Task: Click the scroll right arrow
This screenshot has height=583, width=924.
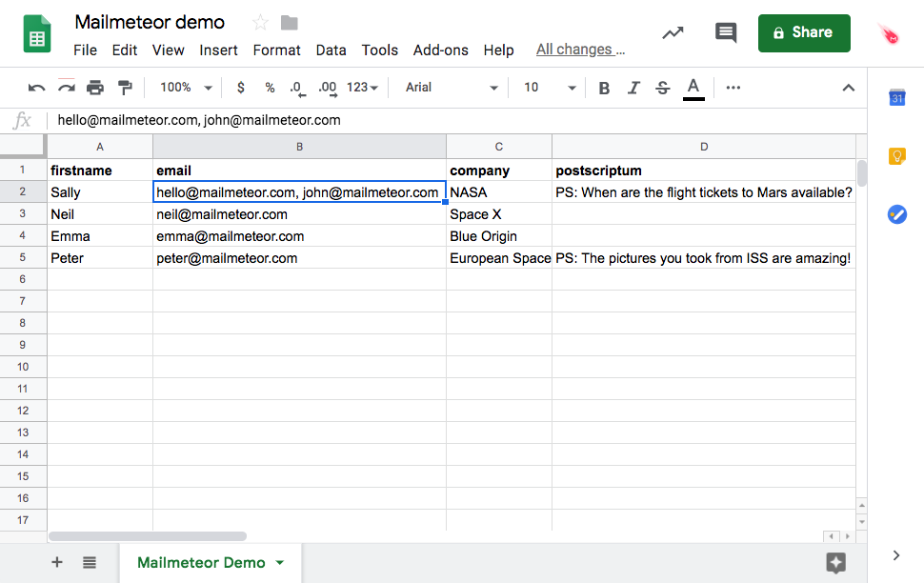Action: [x=848, y=536]
